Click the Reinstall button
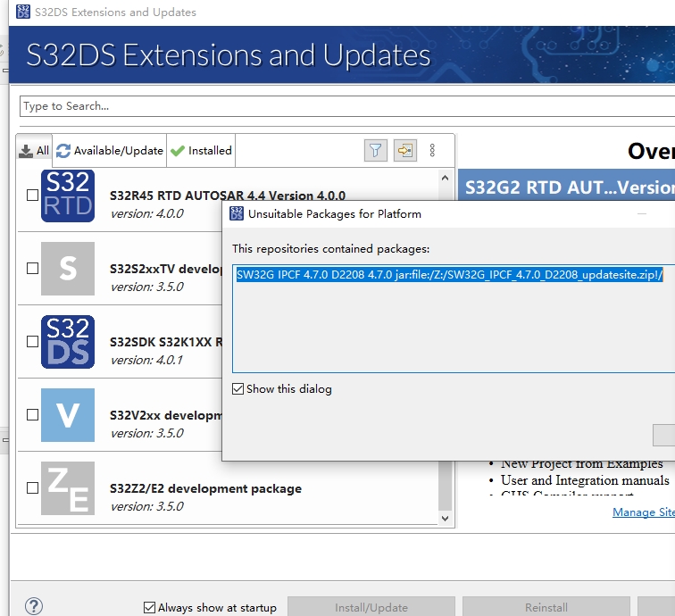675x616 pixels. tap(546, 607)
